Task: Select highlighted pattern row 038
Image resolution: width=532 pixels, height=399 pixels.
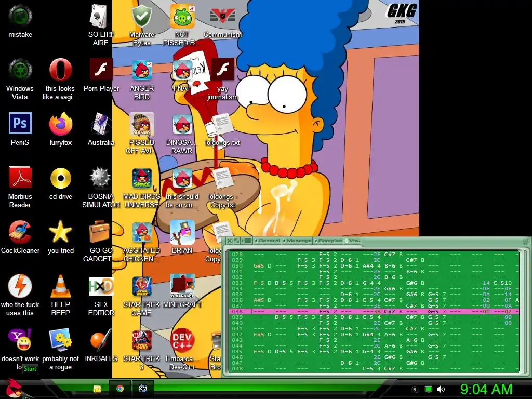Action: [374, 311]
